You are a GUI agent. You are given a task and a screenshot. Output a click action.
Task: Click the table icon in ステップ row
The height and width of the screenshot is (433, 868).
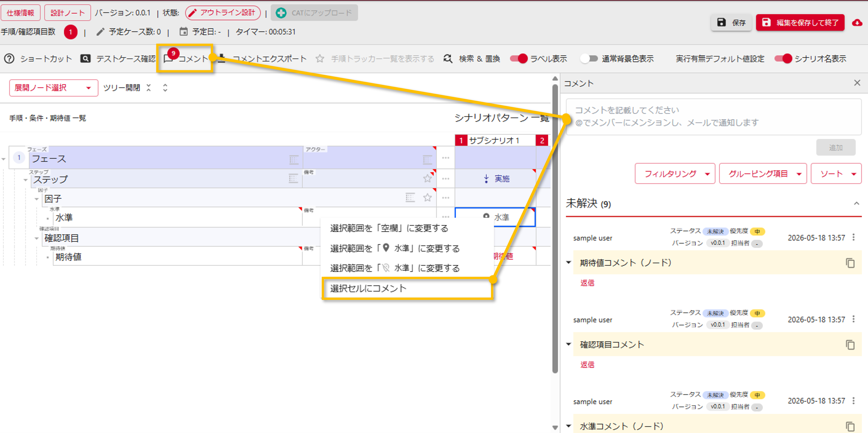[293, 179]
